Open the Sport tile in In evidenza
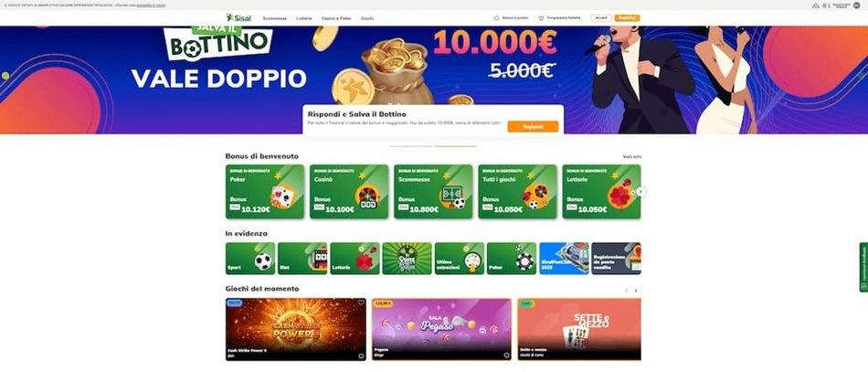 (250, 259)
